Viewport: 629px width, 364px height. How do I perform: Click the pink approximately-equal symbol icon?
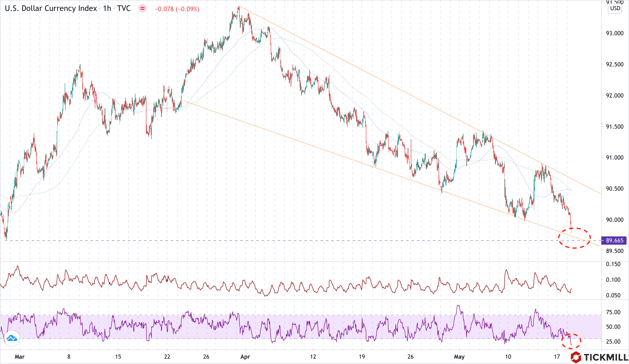(x=142, y=9)
